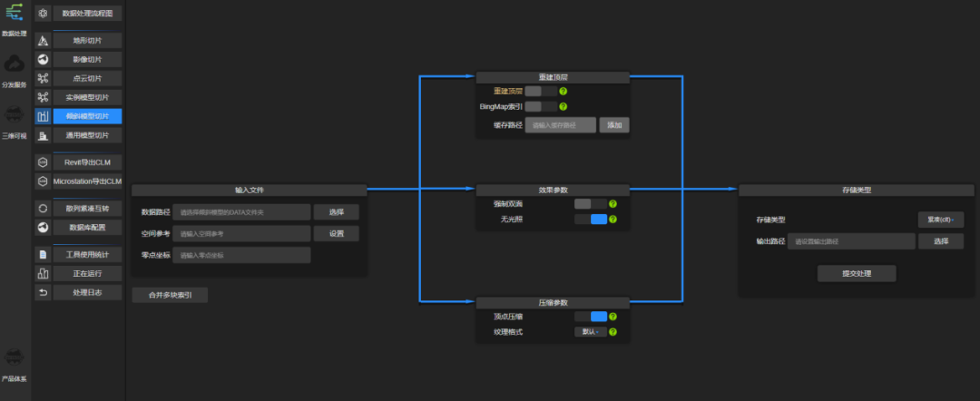Screen dimensions: 980x401
Task: Disable the 顶点压缩 switch
Action: pos(591,317)
